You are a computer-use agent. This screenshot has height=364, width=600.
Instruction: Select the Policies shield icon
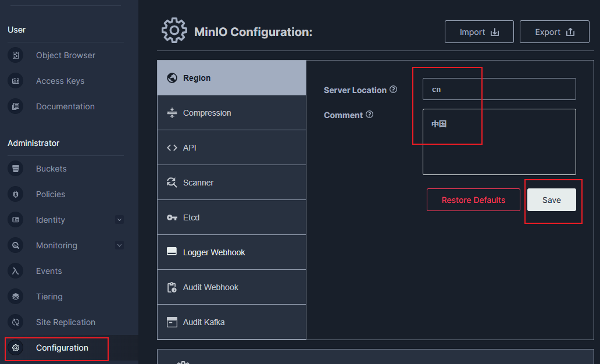(16, 194)
